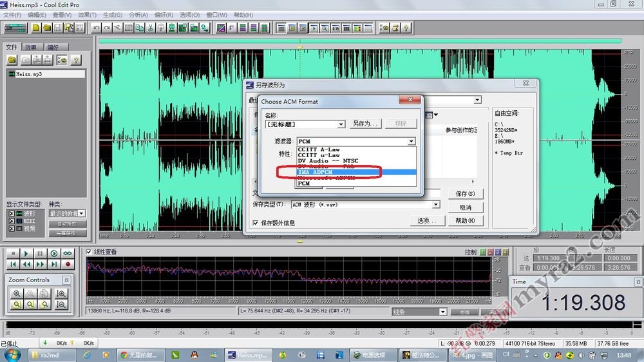The image size is (644, 362).
Task: Open the 电源选项 taskbar item
Action: tap(374, 355)
